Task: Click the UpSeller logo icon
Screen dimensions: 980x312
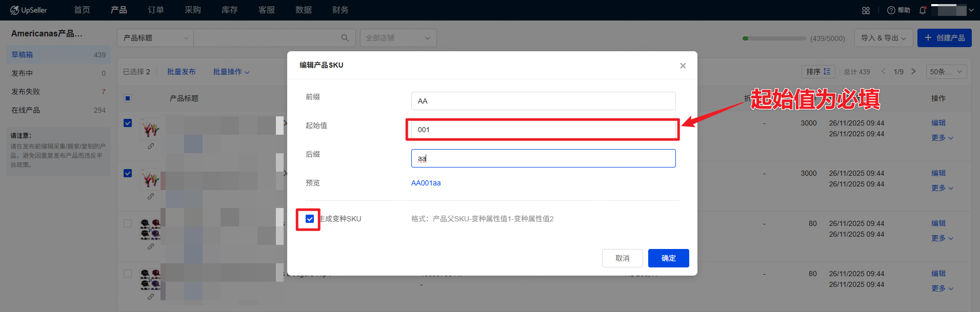Action: pyautogui.click(x=14, y=10)
